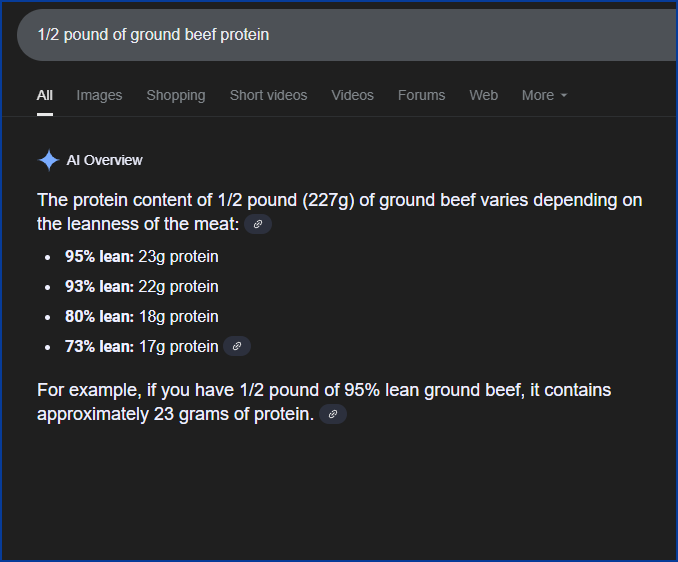Open the More search filters menu
678x562 pixels.
544,95
